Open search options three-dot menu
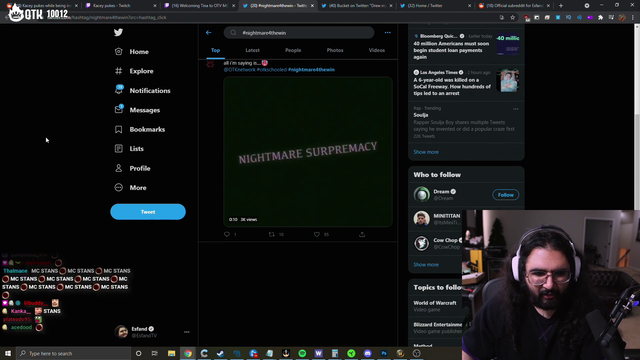Image resolution: width=640 pixels, height=360 pixels. coord(387,33)
